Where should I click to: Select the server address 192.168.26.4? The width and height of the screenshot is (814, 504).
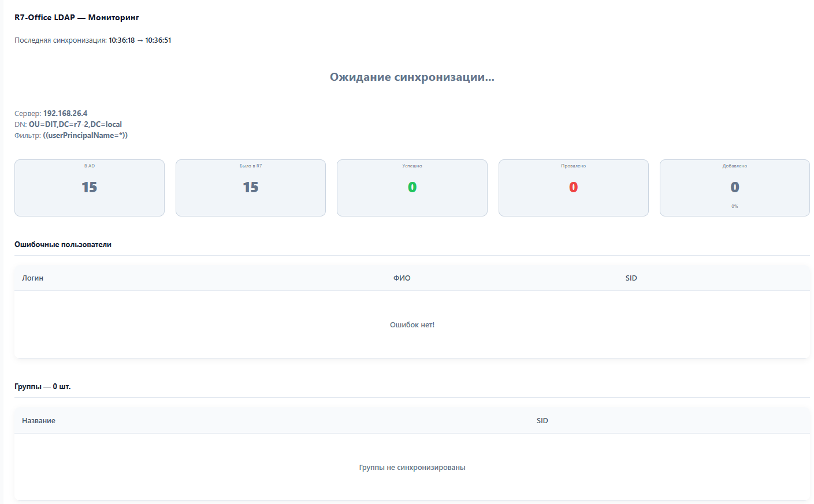65,114
